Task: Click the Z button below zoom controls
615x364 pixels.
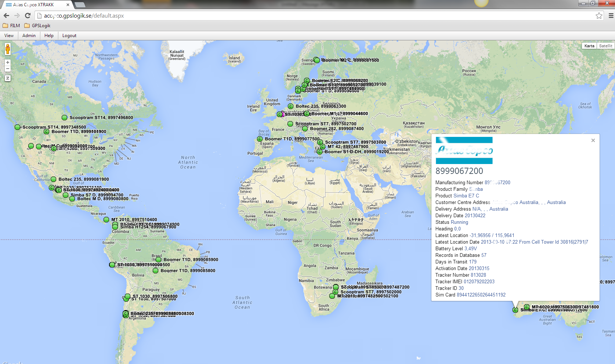Action: coord(8,78)
